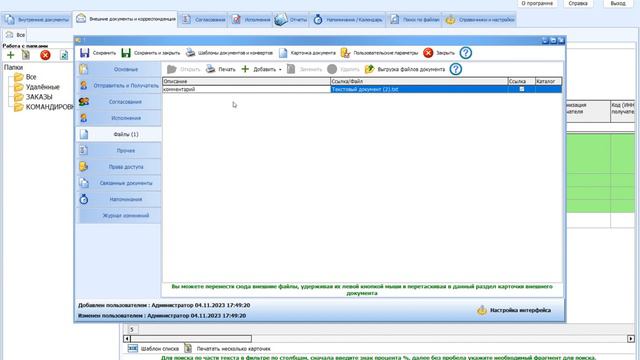This screenshot has height=360, width=640.
Task: Click the Изменен пользователем status line
Action: click(x=162, y=316)
